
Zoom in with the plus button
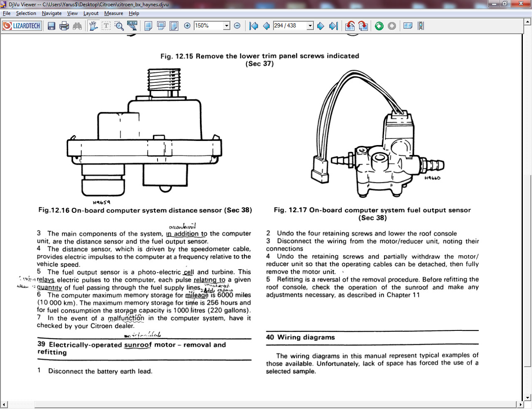pyautogui.click(x=187, y=26)
